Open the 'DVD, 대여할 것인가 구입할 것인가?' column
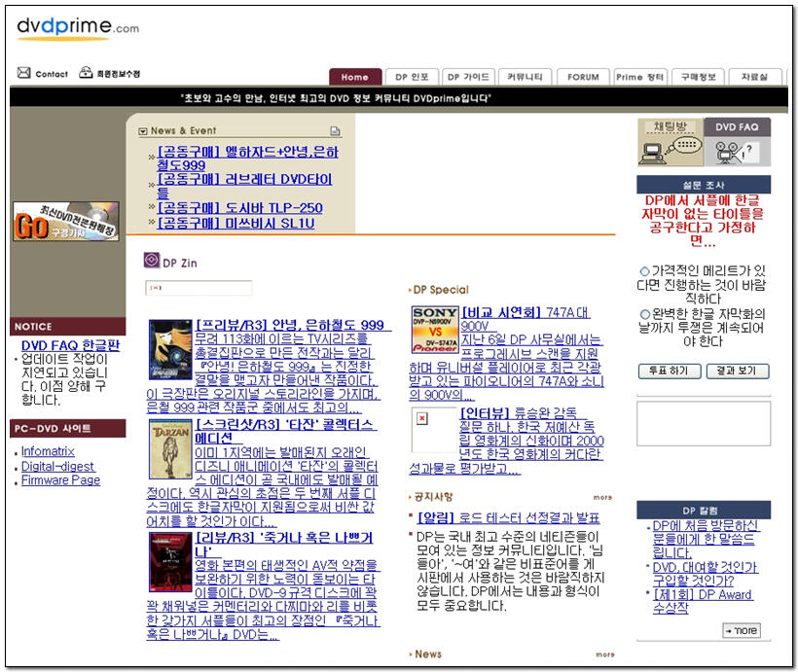 click(x=705, y=574)
